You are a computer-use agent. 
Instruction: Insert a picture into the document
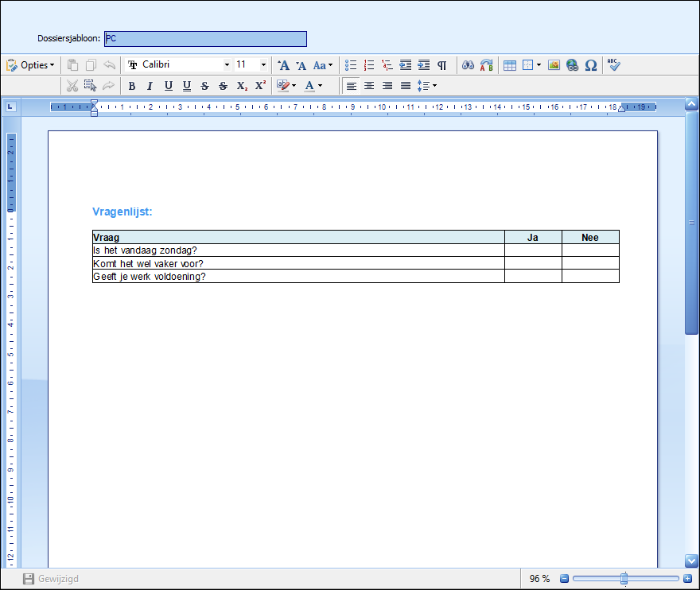coord(554,65)
